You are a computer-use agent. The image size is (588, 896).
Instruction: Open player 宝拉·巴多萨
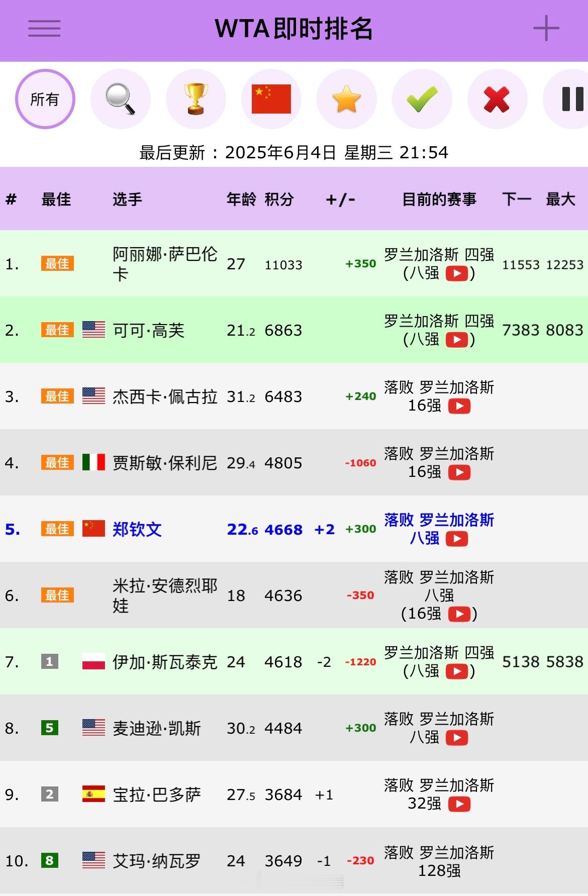click(157, 794)
